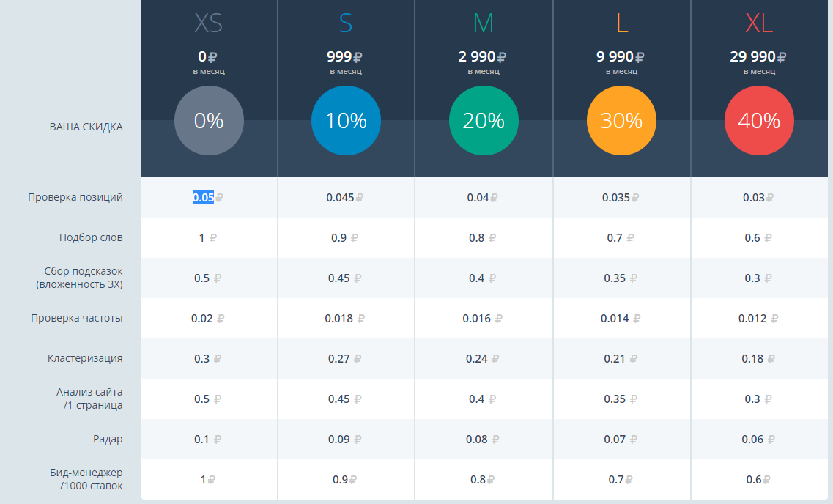Choose the L plan heading
The image size is (833, 504).
click(x=621, y=24)
